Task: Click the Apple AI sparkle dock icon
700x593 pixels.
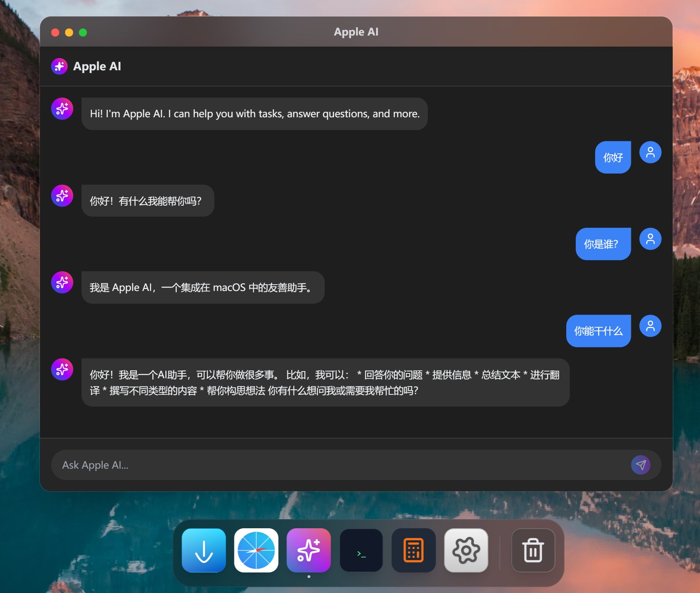Action: click(x=309, y=550)
